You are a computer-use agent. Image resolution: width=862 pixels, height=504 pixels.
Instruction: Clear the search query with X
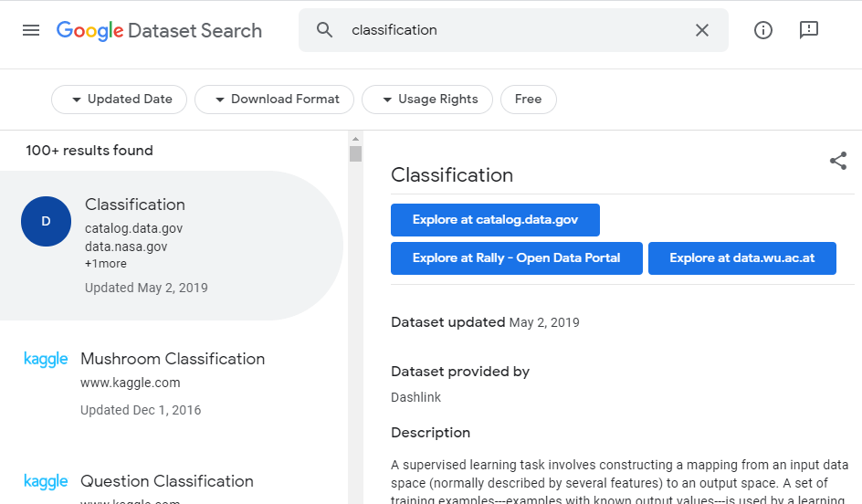point(701,30)
